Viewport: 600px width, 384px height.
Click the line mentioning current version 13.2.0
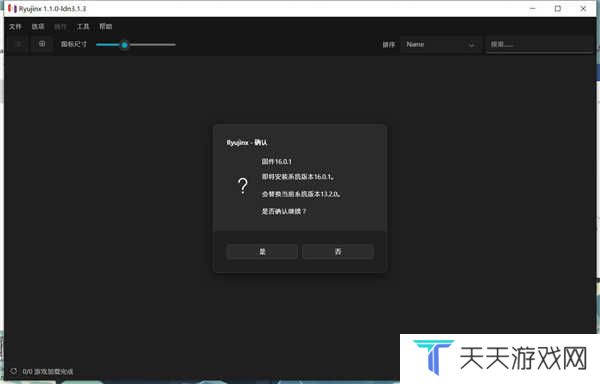(x=301, y=194)
